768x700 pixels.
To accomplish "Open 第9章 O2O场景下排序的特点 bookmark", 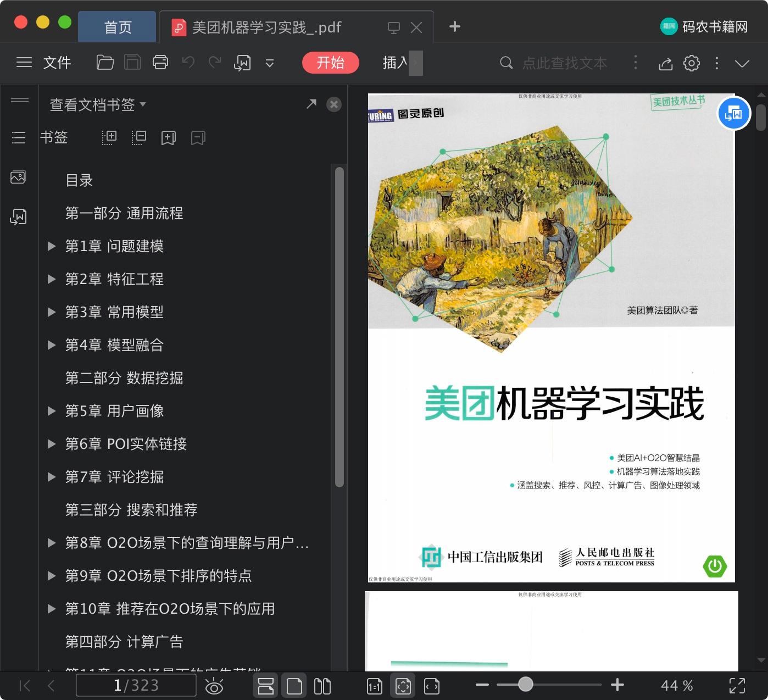I will (158, 576).
